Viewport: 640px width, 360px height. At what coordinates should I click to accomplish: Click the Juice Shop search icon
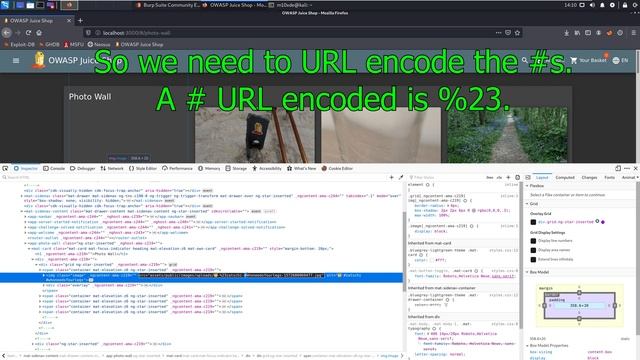(x=525, y=60)
